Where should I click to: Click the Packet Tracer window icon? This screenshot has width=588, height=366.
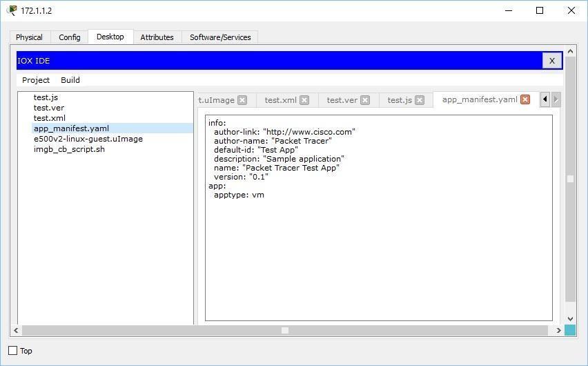[12, 10]
